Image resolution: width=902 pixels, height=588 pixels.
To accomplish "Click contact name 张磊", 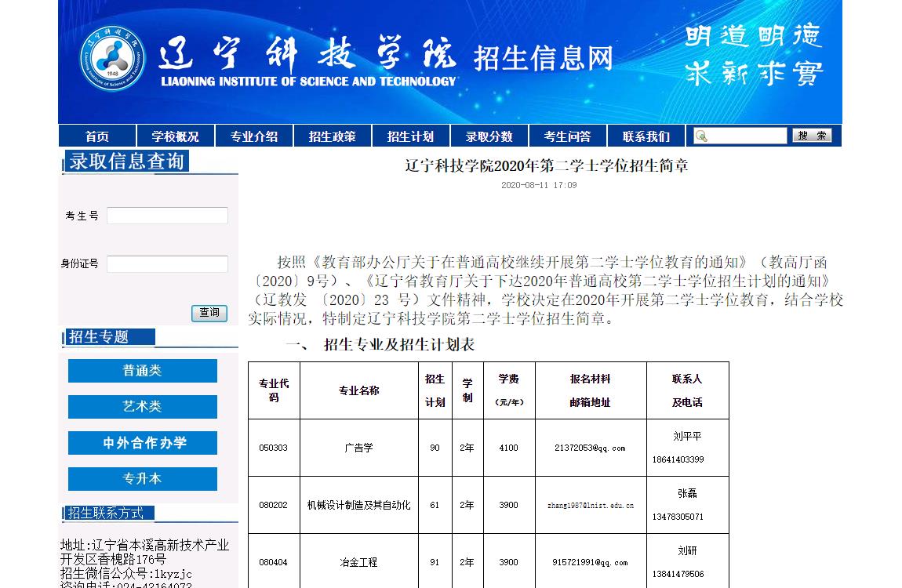I will tap(687, 493).
